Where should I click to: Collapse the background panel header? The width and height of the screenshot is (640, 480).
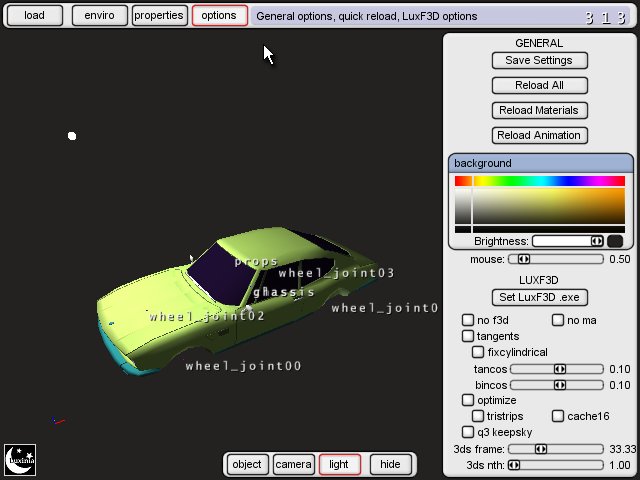click(x=541, y=163)
